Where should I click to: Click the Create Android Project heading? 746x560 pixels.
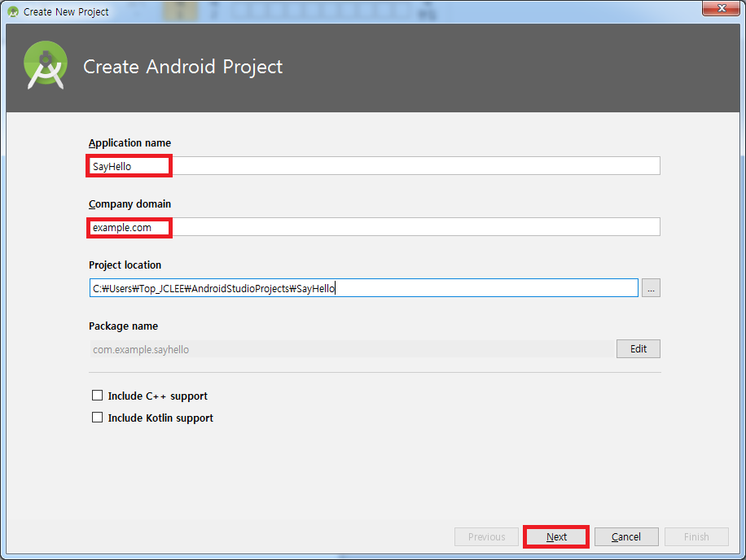(x=182, y=67)
